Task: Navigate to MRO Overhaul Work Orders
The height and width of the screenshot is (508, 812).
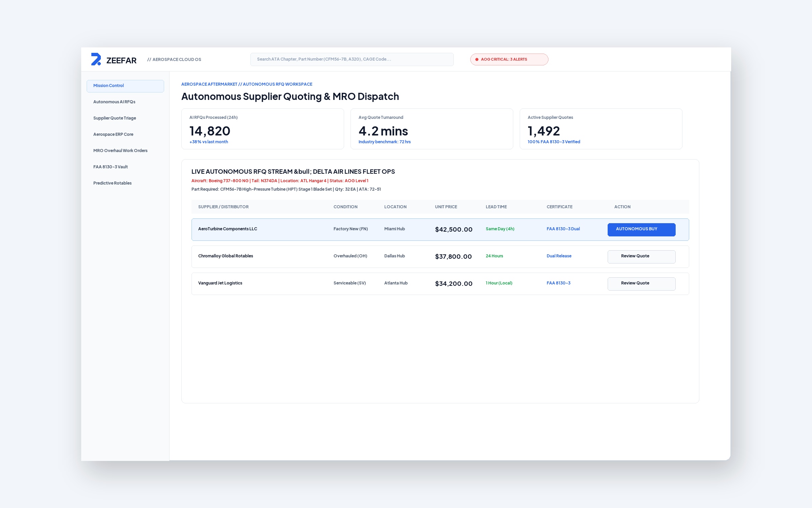Action: (120, 151)
